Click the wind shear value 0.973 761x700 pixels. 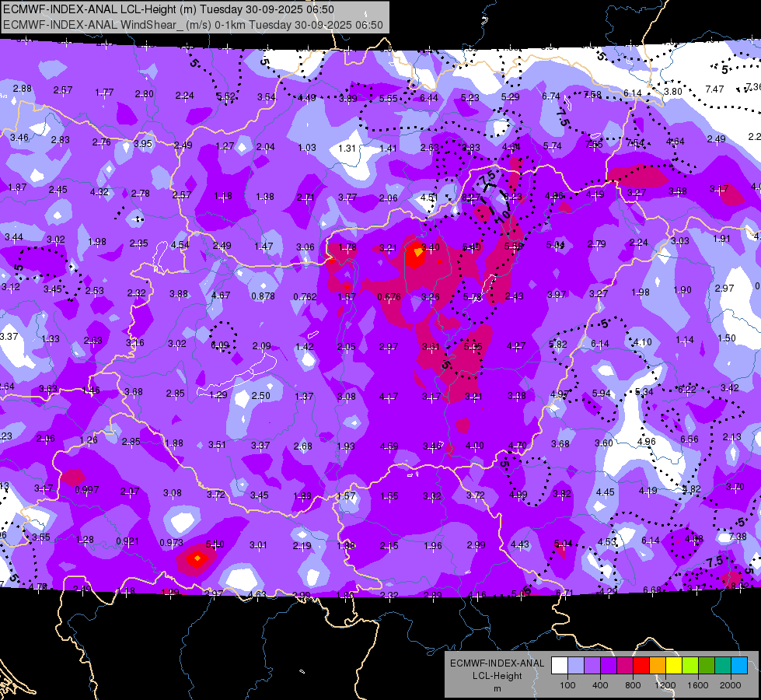pyautogui.click(x=171, y=542)
